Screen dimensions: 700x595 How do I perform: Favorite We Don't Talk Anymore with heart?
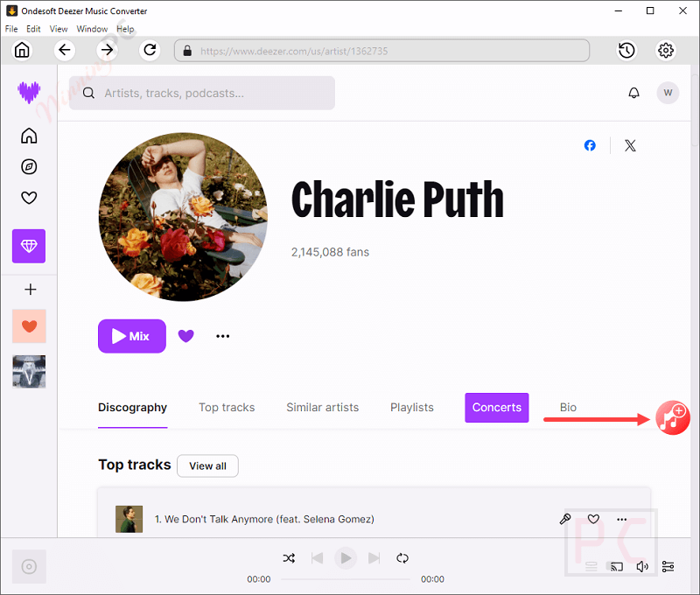point(593,519)
